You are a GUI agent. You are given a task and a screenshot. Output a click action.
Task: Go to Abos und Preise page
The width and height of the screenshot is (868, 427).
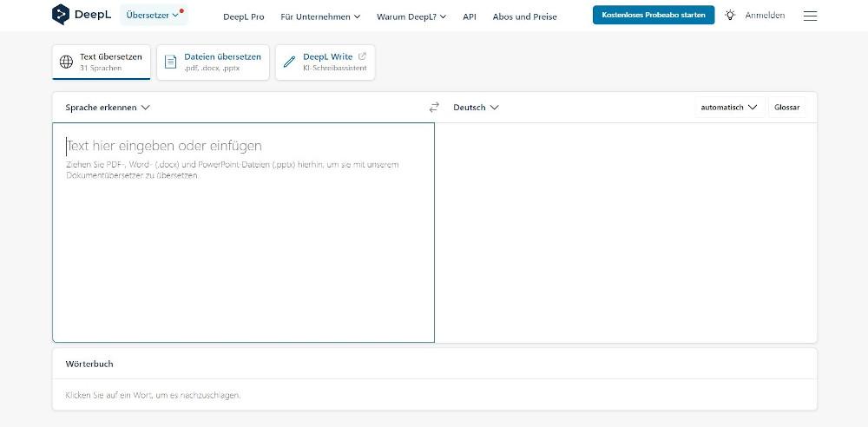coord(524,16)
